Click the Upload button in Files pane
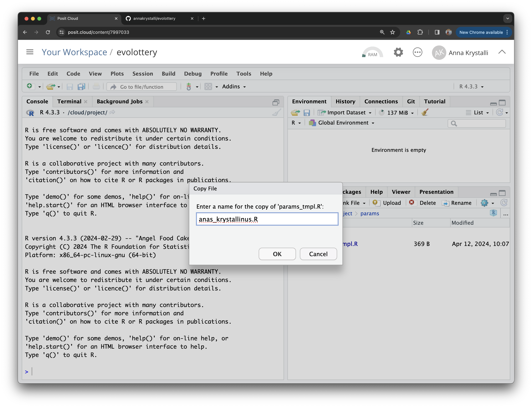 pyautogui.click(x=387, y=203)
